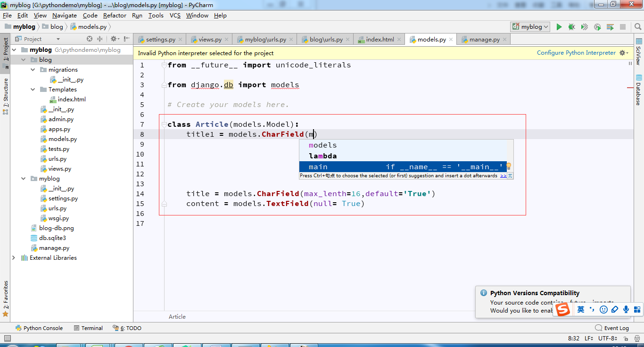Open the Tools menu
This screenshot has height=347, width=644.
click(156, 16)
